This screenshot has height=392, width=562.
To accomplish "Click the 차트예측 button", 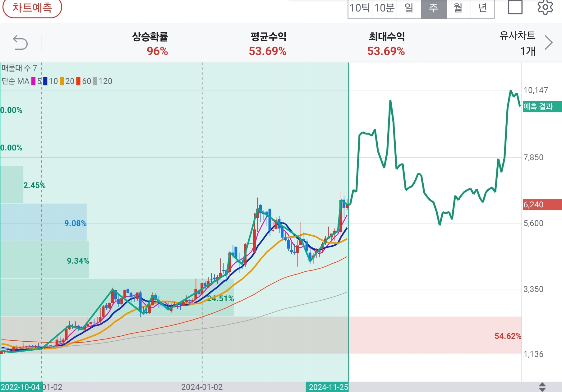I will tap(32, 8).
